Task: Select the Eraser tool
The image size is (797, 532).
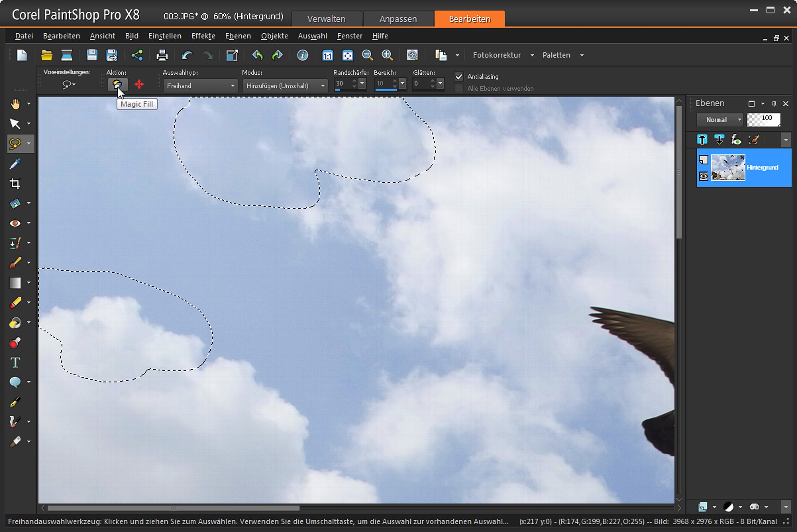Action: pyautogui.click(x=15, y=303)
